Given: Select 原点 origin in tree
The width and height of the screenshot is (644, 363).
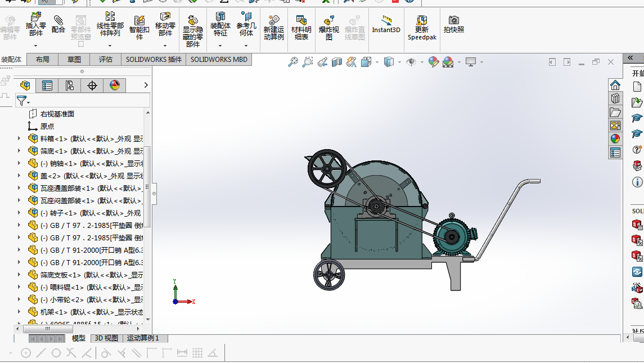Looking at the screenshot, I should [x=47, y=126].
